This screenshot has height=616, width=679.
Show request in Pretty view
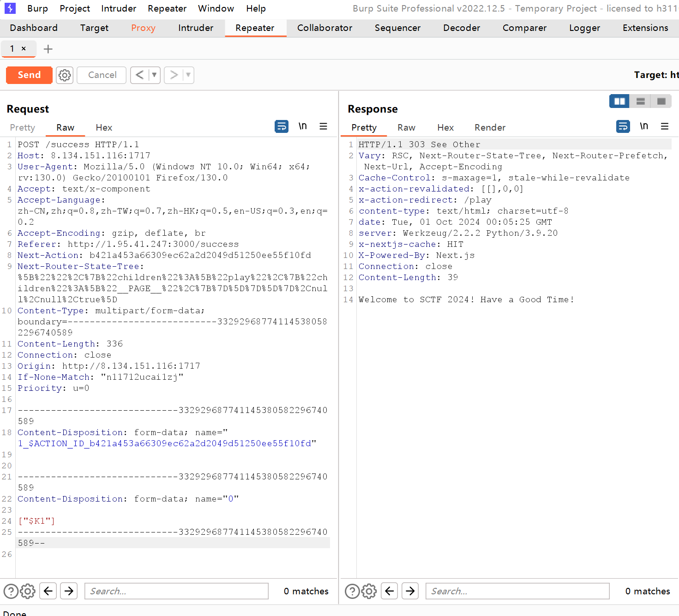pos(22,127)
